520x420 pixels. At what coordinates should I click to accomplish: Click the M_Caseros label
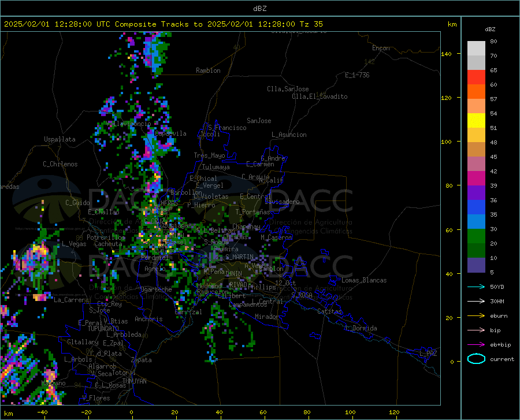coord(276,237)
